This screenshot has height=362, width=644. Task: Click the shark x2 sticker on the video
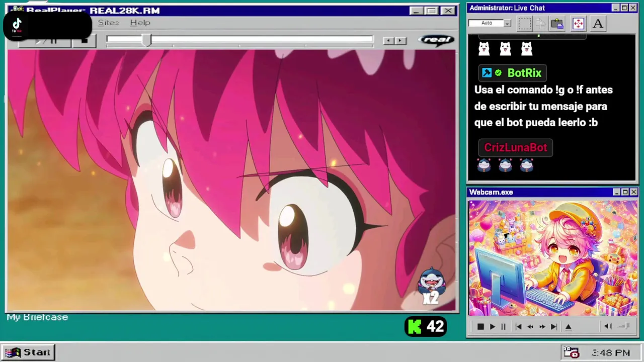432,286
